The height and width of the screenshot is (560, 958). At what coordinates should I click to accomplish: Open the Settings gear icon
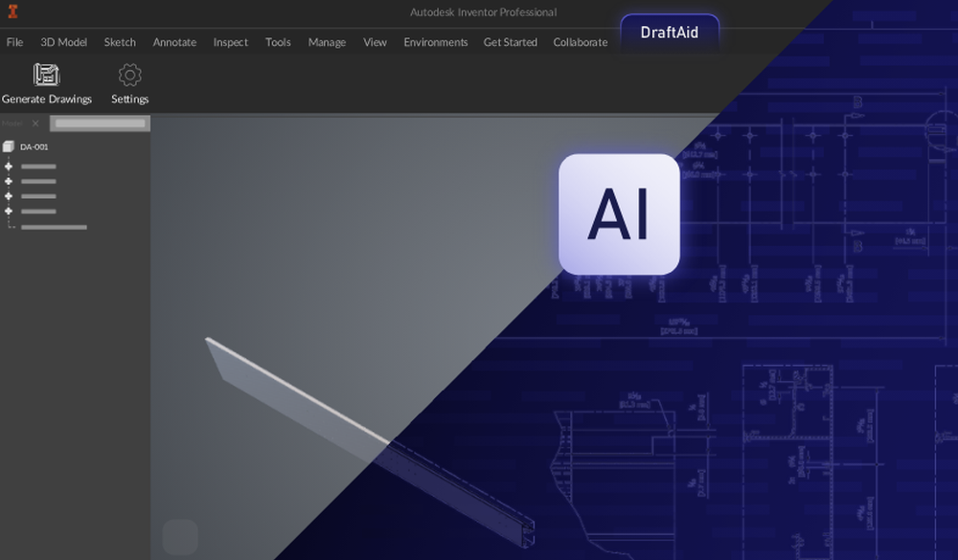point(129,75)
